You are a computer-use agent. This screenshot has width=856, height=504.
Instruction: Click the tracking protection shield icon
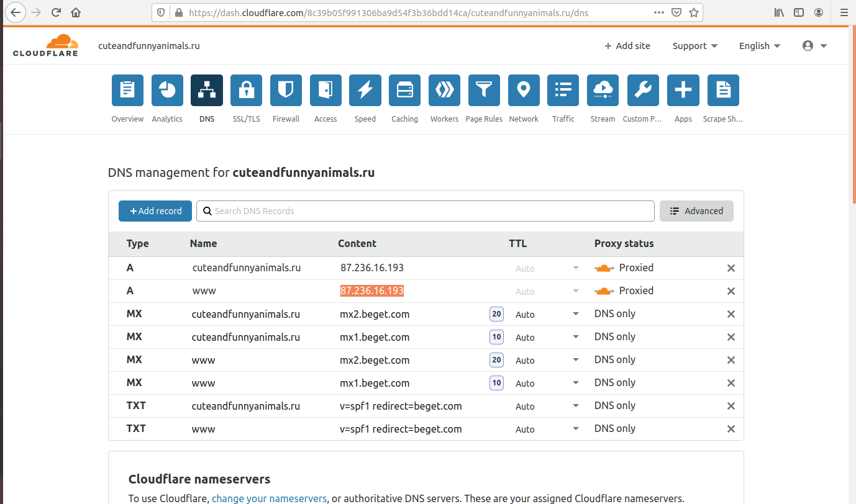(x=161, y=12)
